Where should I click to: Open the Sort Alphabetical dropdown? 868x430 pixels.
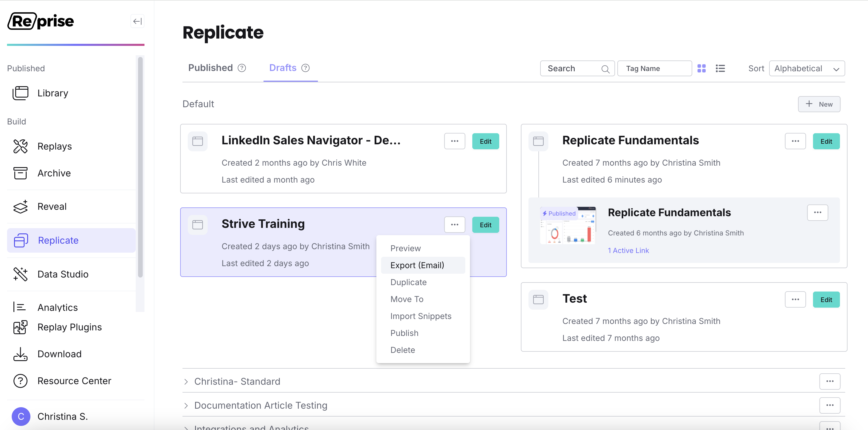tap(807, 69)
